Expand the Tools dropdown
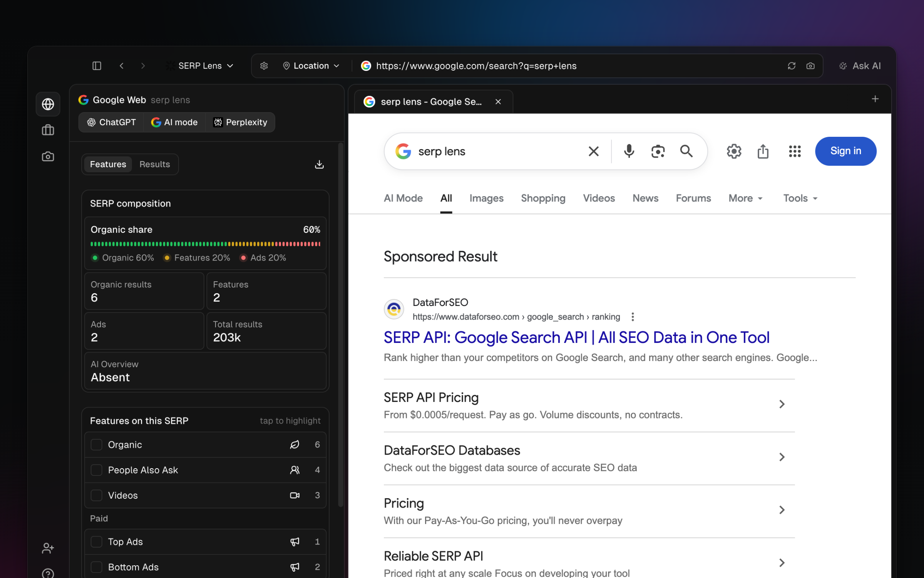 tap(800, 198)
